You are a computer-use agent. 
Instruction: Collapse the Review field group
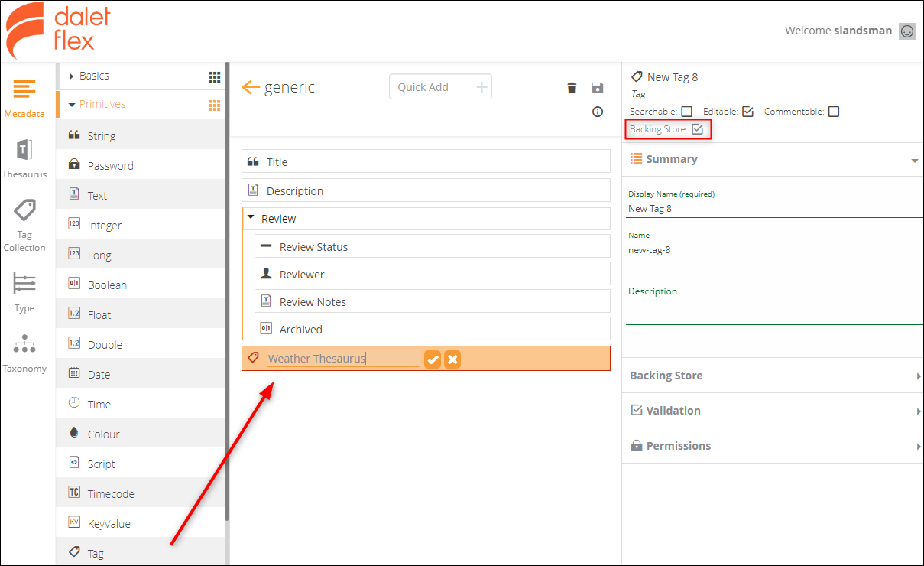click(251, 218)
